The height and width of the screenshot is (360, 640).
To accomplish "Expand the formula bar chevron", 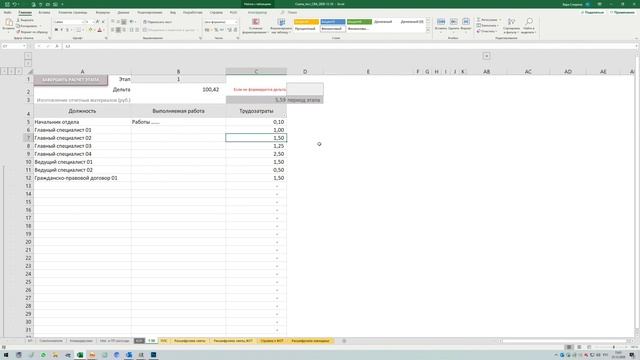I will click(x=636, y=46).
